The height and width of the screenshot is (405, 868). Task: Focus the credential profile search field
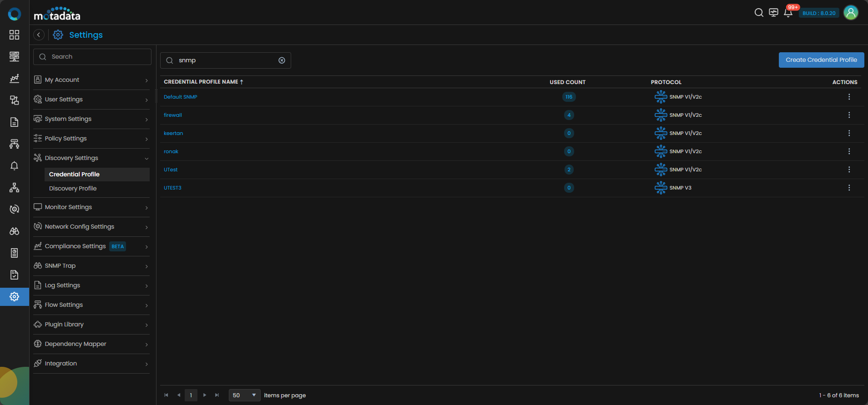pos(226,60)
